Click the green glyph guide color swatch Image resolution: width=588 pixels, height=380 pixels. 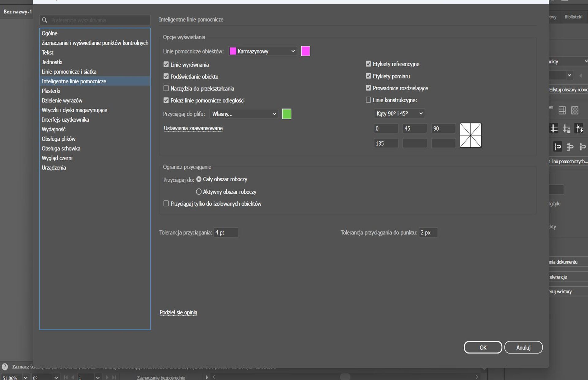coord(287,114)
